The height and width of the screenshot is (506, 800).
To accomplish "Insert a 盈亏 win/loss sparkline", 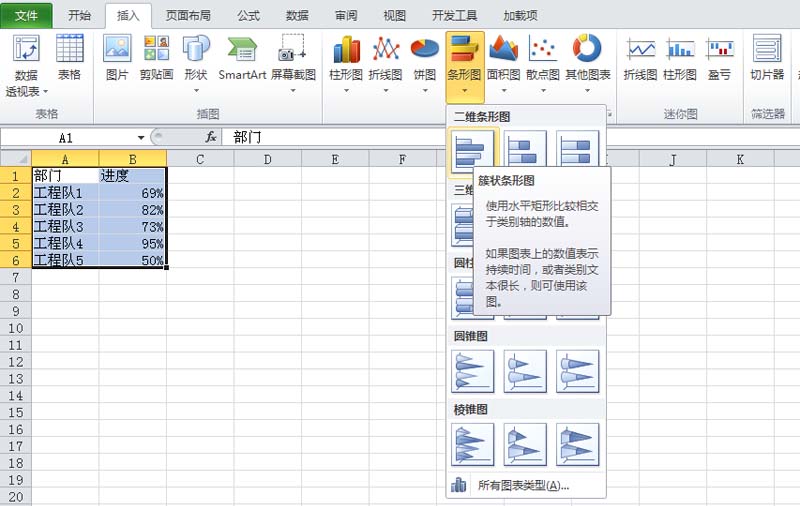I will [x=719, y=57].
